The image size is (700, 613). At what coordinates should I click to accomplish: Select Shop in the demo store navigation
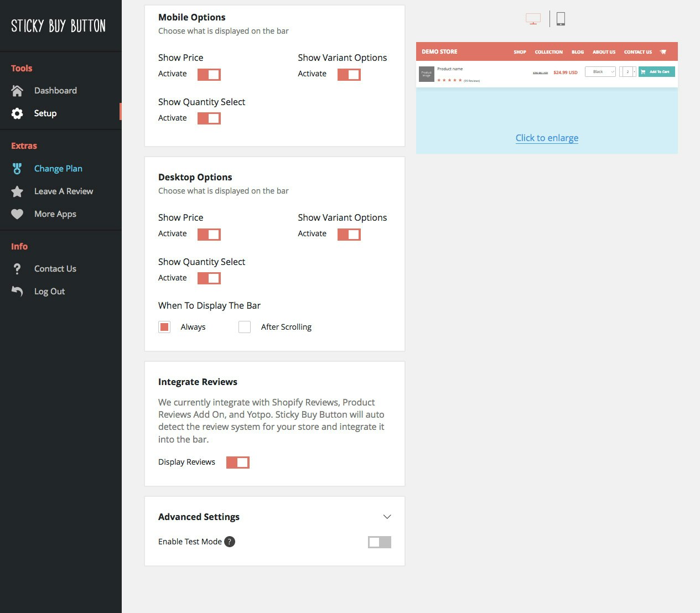(x=520, y=51)
